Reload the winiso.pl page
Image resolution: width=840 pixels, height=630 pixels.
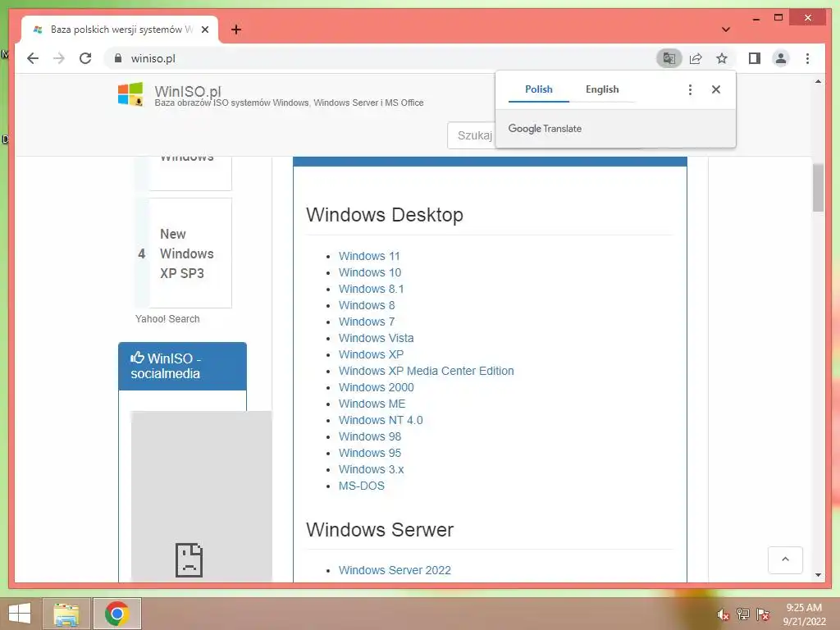point(85,58)
